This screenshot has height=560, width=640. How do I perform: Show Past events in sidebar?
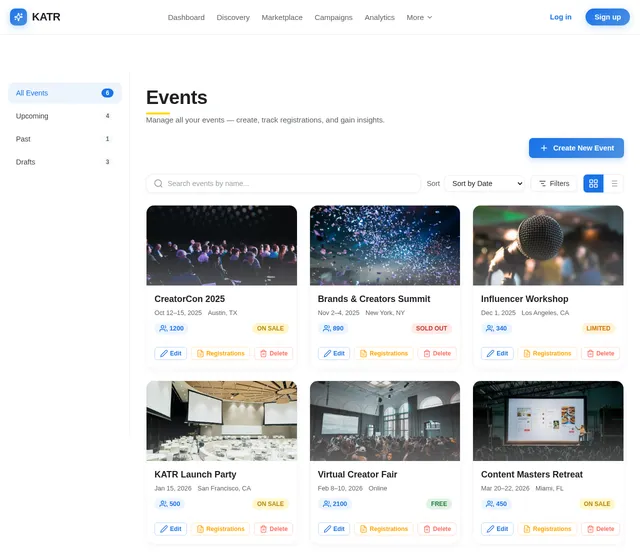tap(65, 139)
